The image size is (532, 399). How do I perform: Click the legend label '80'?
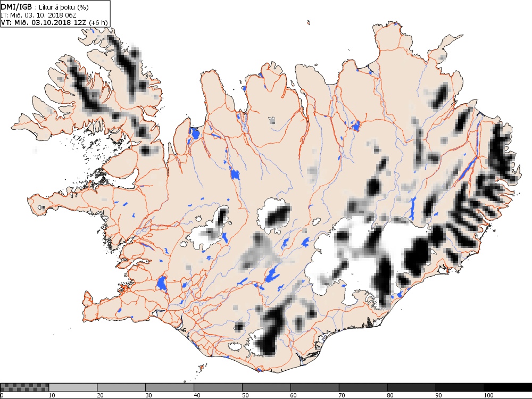coord(390,395)
